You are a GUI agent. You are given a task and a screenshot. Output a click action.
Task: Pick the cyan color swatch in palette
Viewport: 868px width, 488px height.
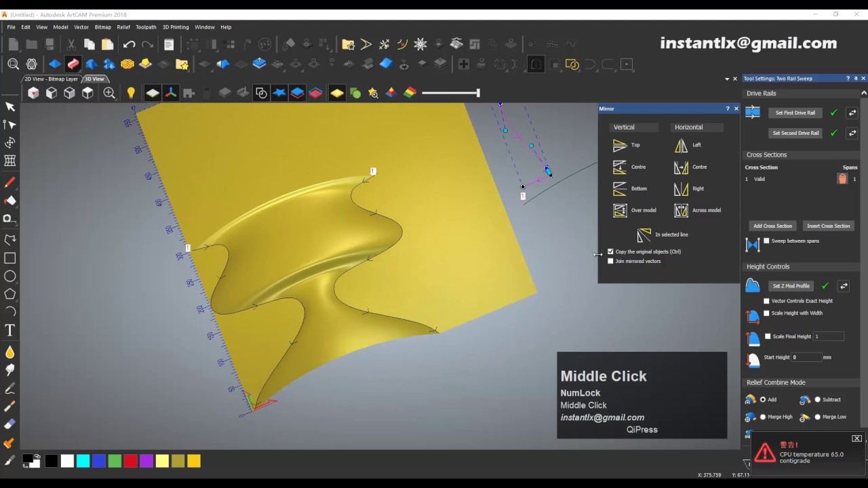(x=83, y=462)
